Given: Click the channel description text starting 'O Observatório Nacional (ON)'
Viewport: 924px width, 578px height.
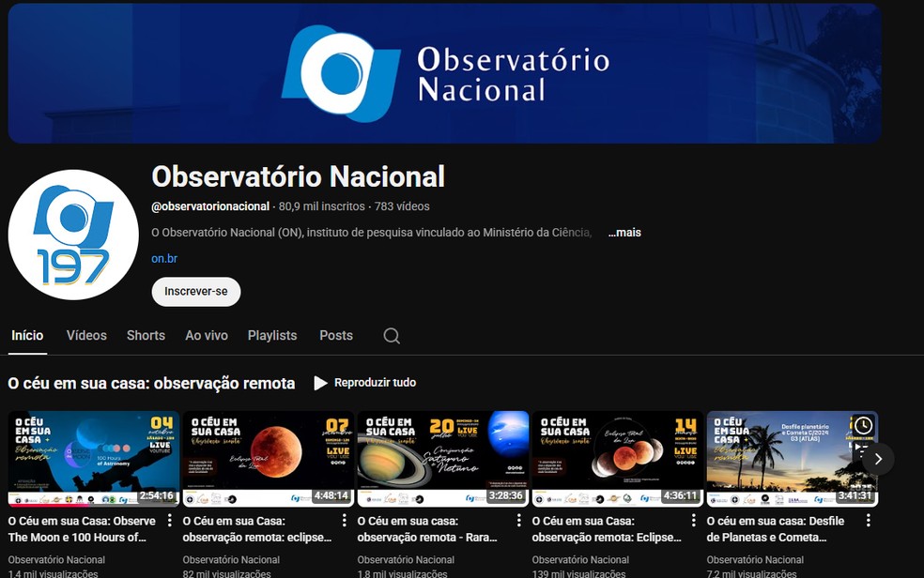Looking at the screenshot, I should coord(371,233).
